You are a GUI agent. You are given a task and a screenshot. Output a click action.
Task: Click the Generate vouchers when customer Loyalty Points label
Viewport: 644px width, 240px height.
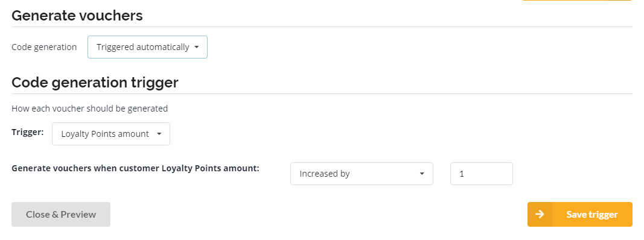click(x=136, y=168)
